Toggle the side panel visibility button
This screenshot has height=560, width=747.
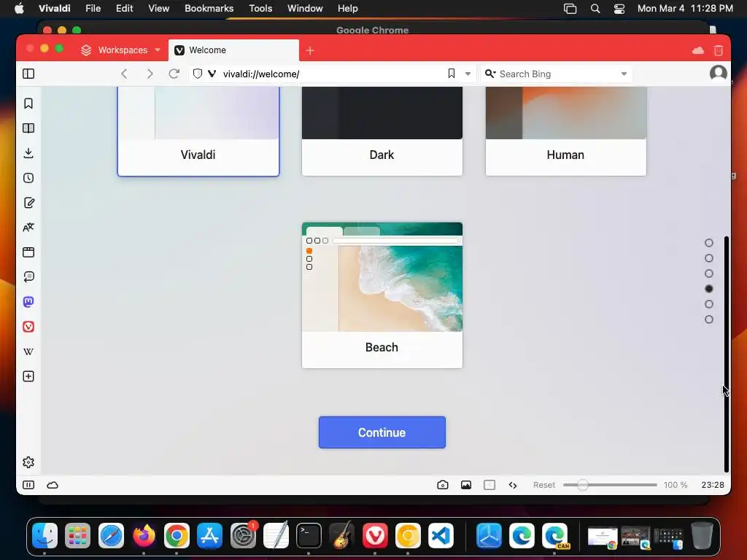pos(28,74)
